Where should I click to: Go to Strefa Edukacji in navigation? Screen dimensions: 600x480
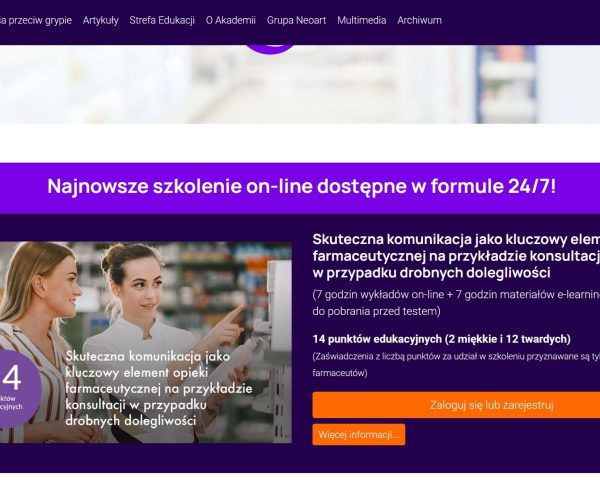(x=162, y=20)
